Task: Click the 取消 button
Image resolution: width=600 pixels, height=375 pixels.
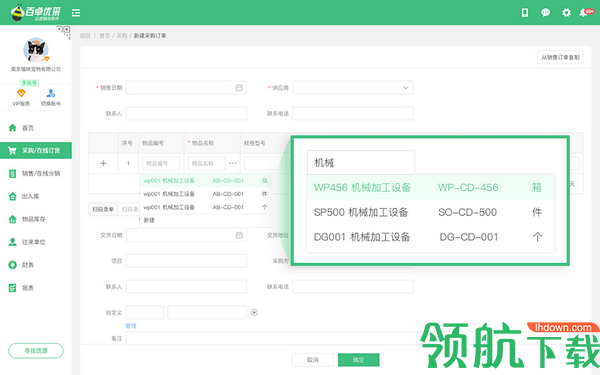Action: (x=313, y=360)
